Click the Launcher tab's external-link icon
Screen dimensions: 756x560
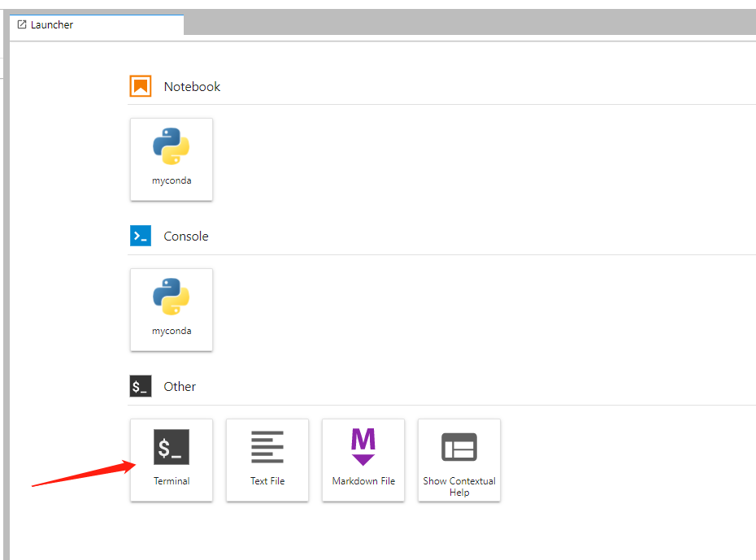click(x=22, y=24)
